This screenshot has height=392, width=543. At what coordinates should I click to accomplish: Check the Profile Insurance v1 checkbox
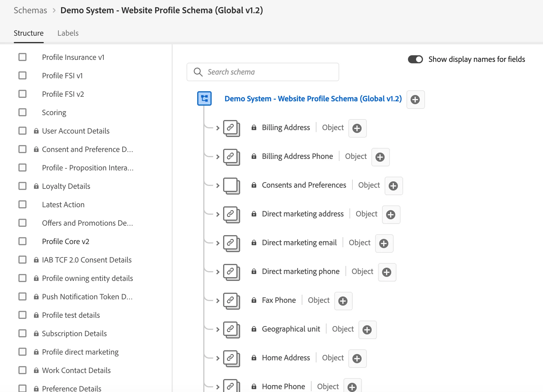click(x=22, y=57)
